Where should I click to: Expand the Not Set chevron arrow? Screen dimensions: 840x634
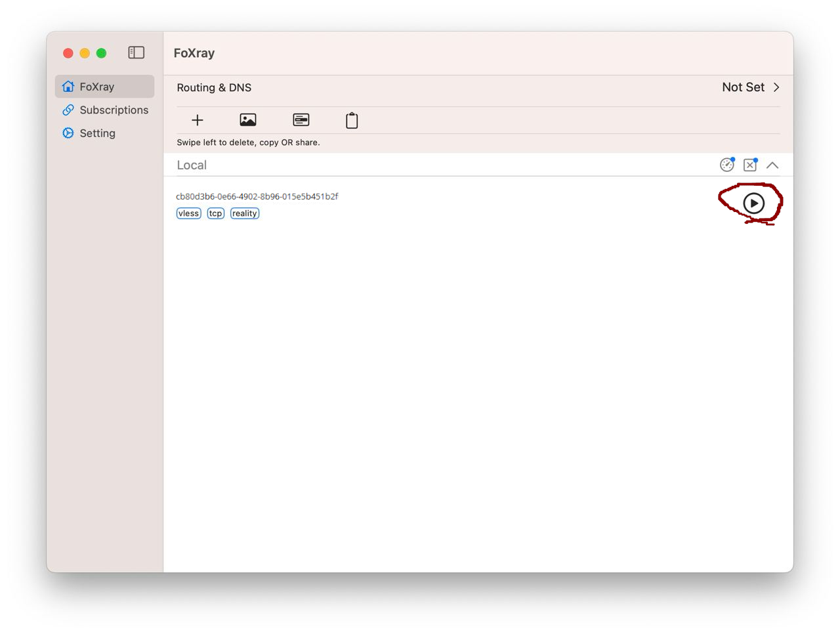pos(776,87)
